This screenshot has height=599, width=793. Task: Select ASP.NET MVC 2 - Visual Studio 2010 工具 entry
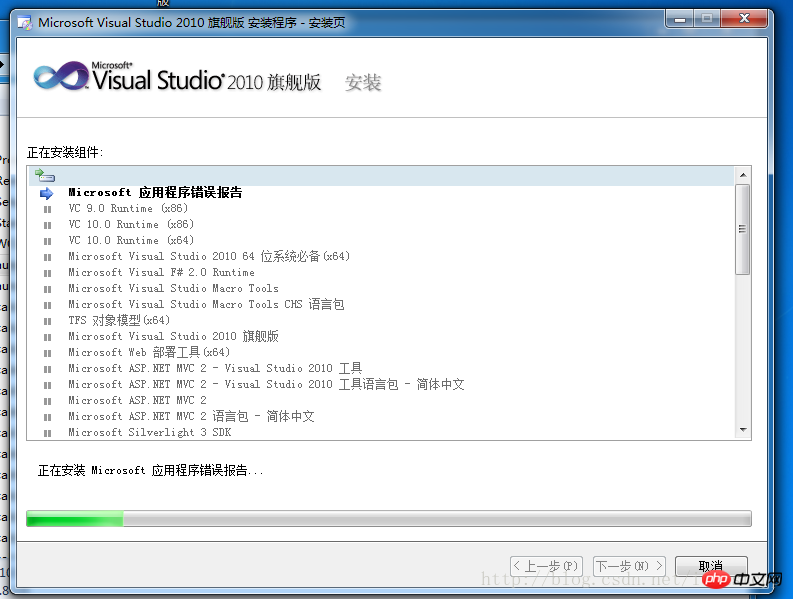[215, 368]
